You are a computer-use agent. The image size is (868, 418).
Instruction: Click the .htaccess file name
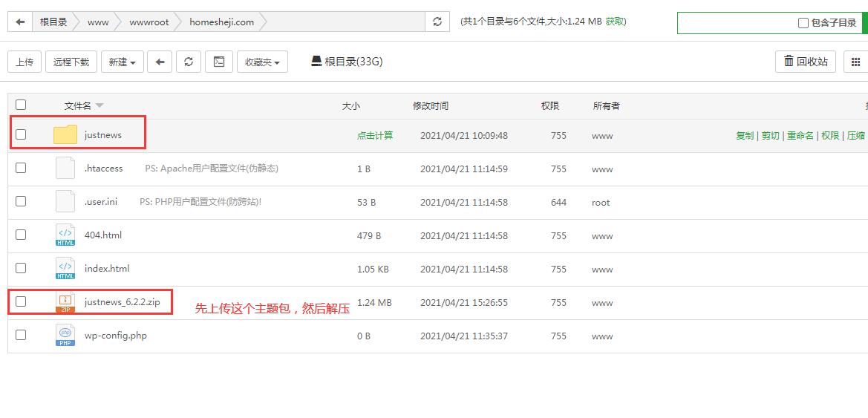tap(103, 169)
